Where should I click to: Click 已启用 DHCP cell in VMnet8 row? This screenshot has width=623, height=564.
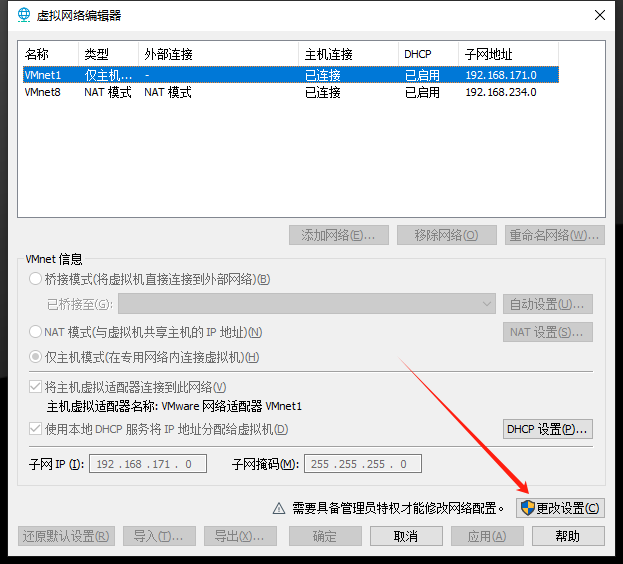(x=422, y=92)
